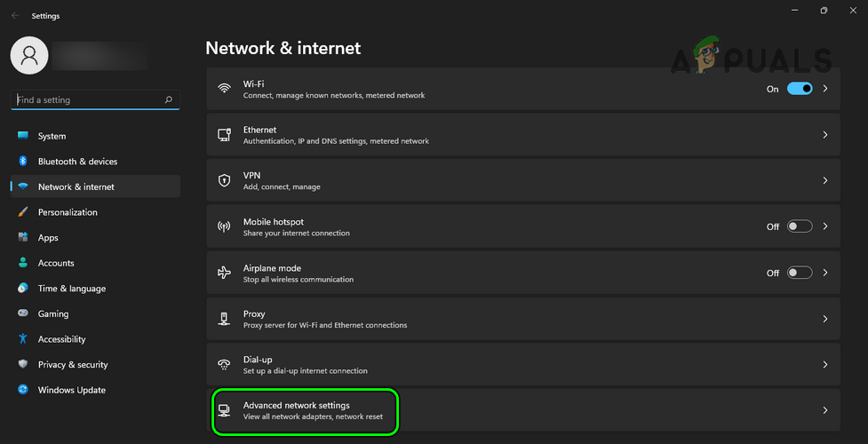Click the Ethernet monitor icon

coord(225,135)
